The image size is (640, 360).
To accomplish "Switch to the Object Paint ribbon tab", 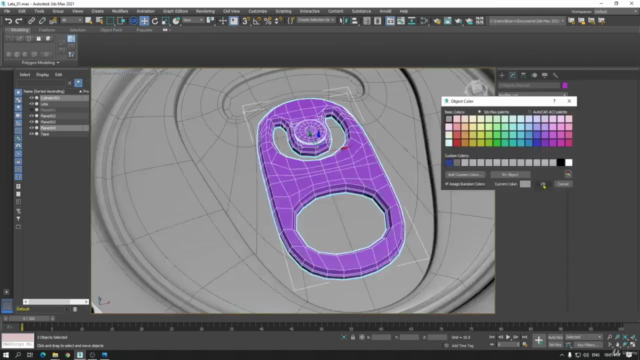I will pyautogui.click(x=111, y=30).
